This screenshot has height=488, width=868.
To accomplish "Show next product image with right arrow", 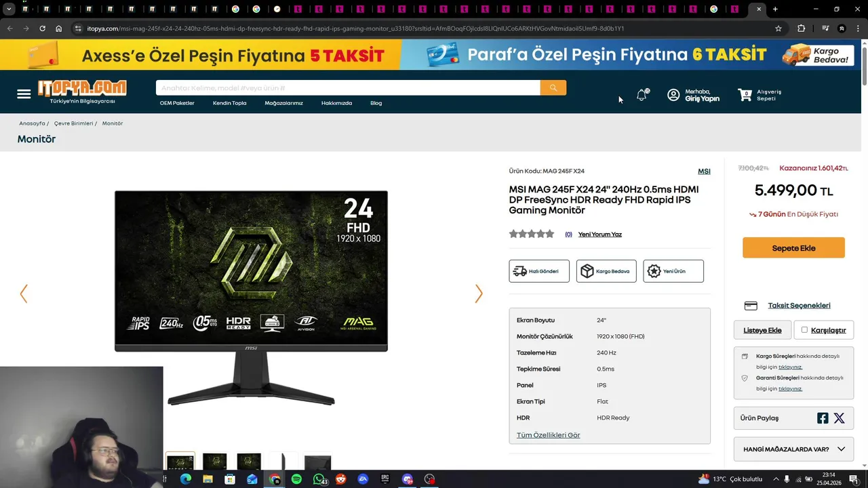I will (479, 293).
